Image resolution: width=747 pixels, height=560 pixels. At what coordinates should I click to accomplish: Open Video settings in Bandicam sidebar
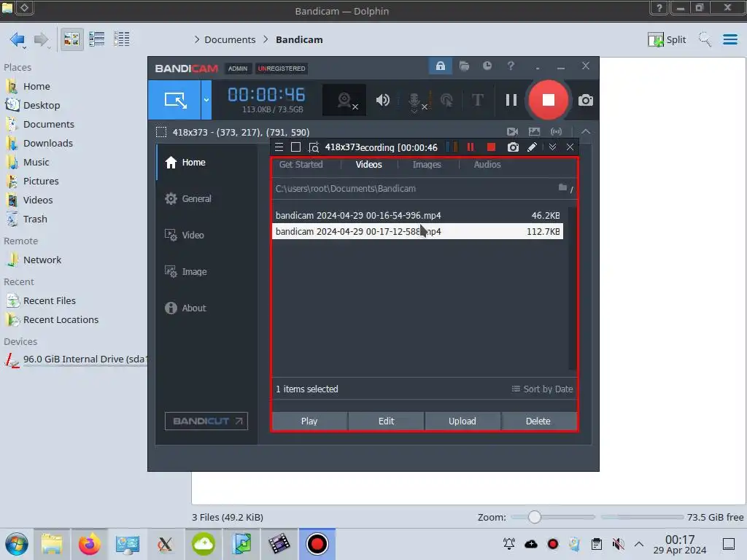(x=206, y=236)
